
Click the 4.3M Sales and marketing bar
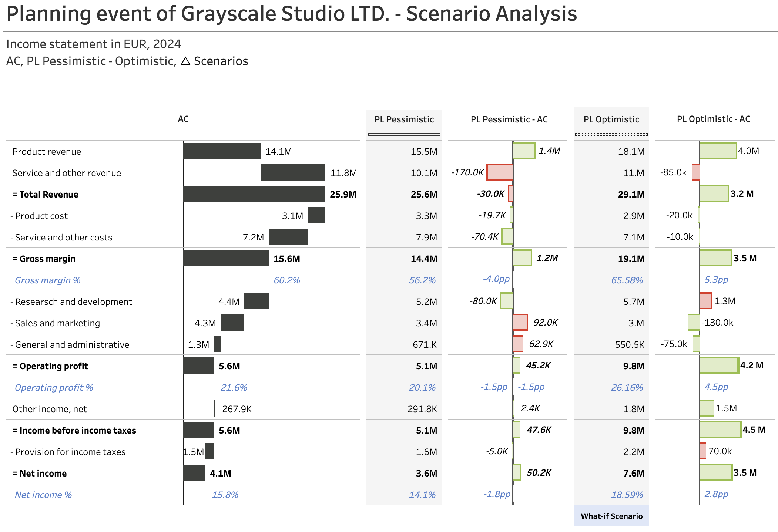tap(232, 323)
